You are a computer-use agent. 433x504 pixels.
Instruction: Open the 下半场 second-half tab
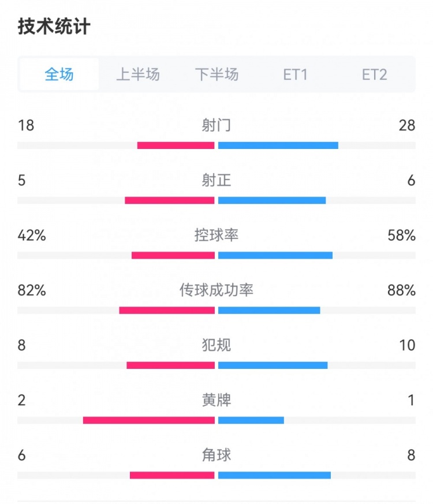(216, 74)
